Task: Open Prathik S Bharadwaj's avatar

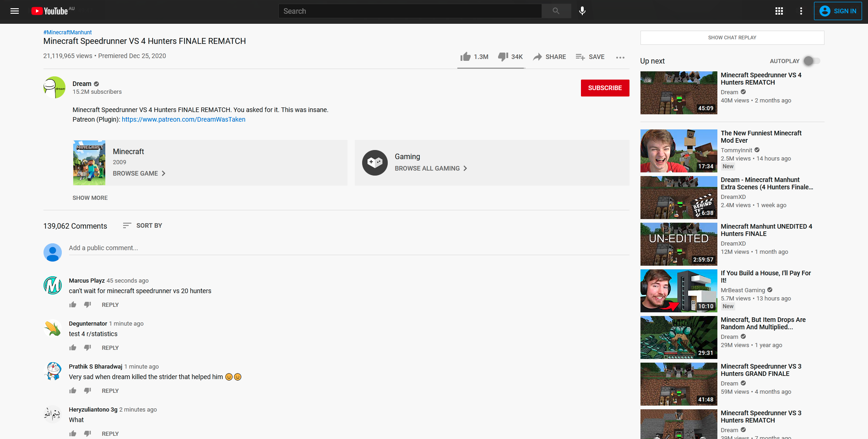Action: pos(53,371)
